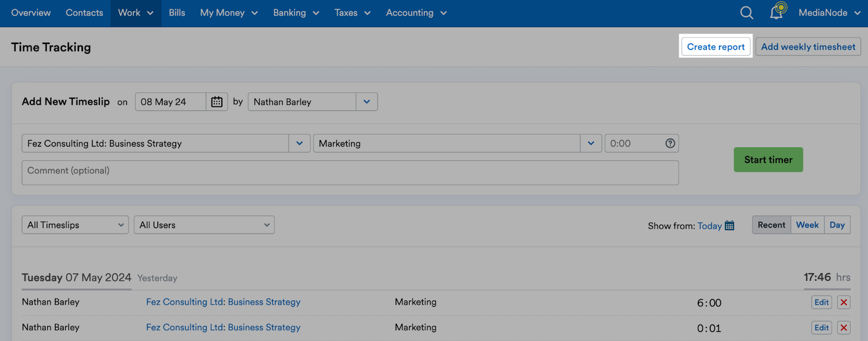Open the search magnifier icon
This screenshot has height=341, width=868.
click(746, 12)
